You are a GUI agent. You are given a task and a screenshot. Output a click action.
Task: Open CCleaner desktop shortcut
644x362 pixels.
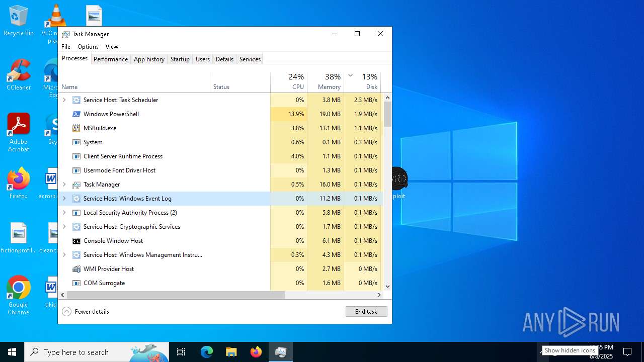coord(19,75)
